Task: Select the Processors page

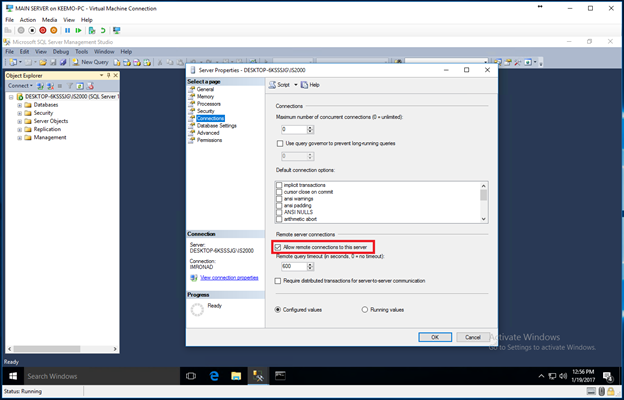Action: (209, 103)
